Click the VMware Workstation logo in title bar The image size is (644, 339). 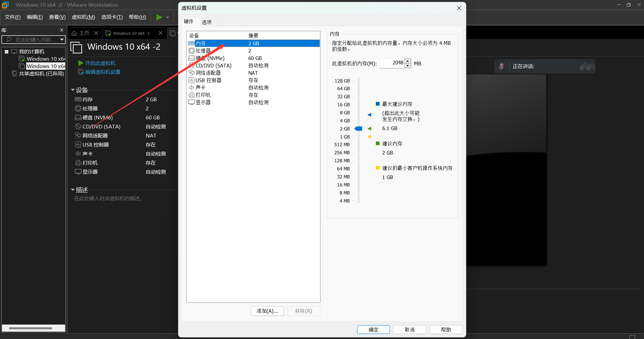tap(5, 5)
